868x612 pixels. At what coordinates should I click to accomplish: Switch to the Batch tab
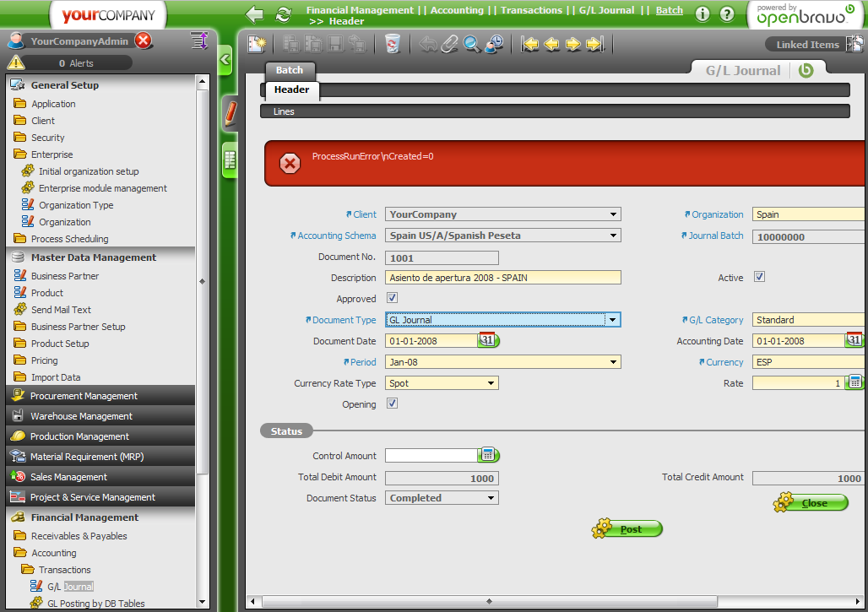[290, 70]
